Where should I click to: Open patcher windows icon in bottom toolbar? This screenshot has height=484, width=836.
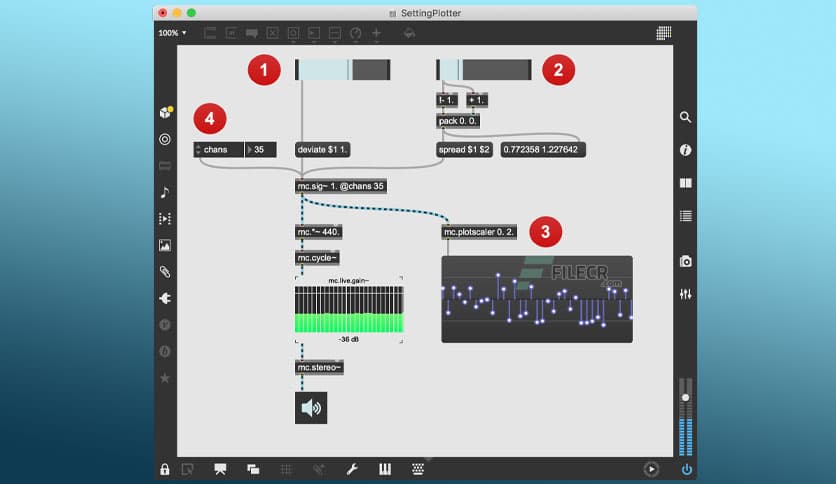coord(253,469)
